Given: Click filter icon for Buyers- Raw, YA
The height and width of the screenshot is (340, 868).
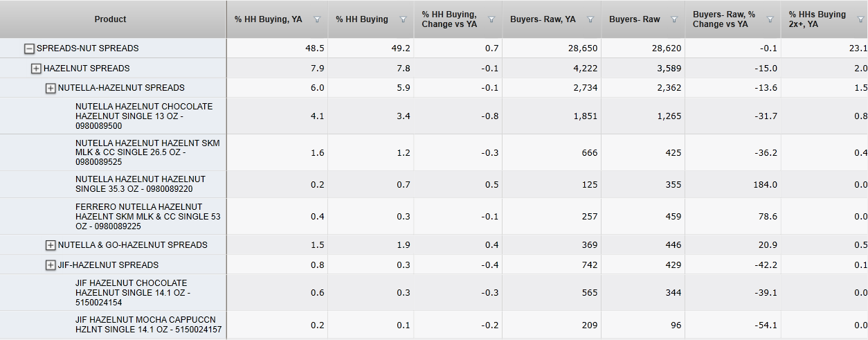Looking at the screenshot, I should click(x=589, y=20).
